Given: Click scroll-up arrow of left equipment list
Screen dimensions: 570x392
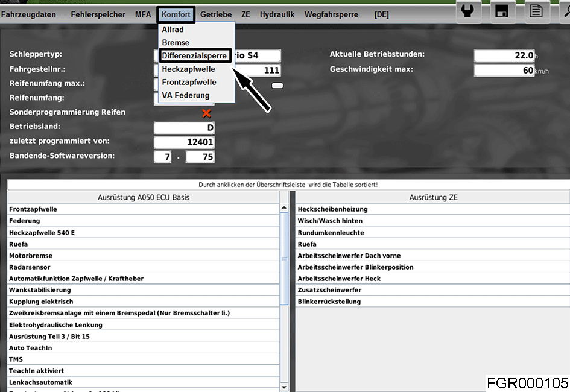Looking at the screenshot, I should (284, 209).
